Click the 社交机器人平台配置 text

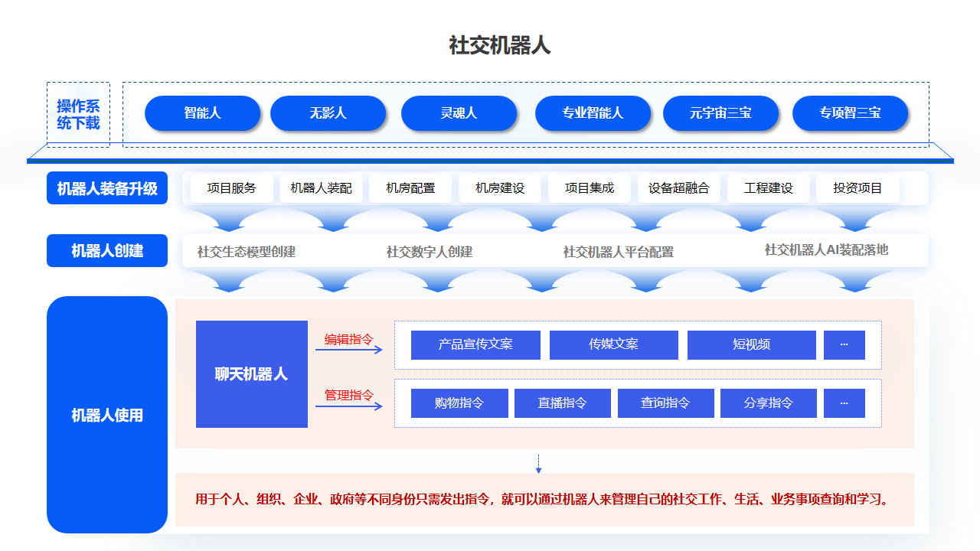[x=619, y=252]
